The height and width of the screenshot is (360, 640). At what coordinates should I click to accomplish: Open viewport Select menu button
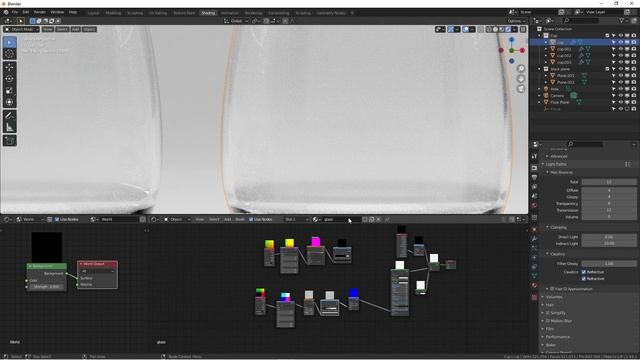(x=62, y=29)
